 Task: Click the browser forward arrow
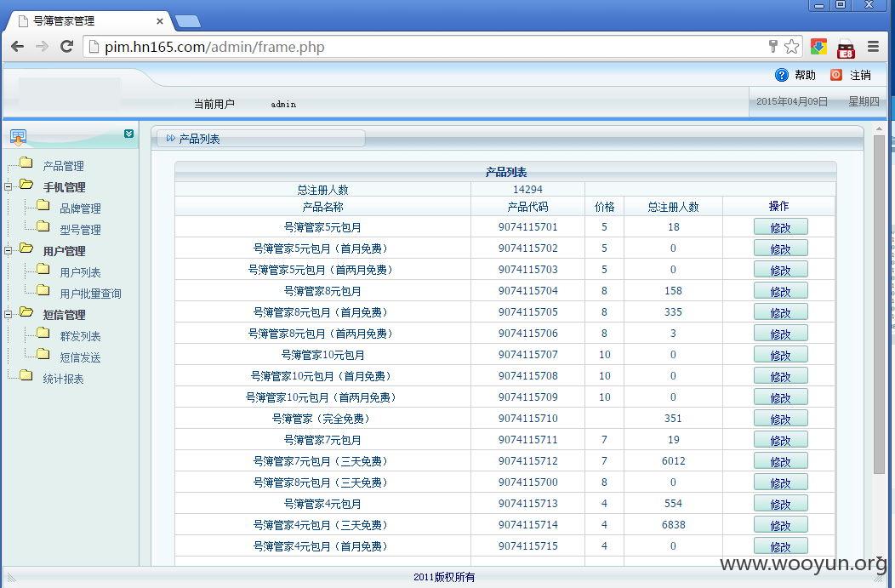coord(42,47)
